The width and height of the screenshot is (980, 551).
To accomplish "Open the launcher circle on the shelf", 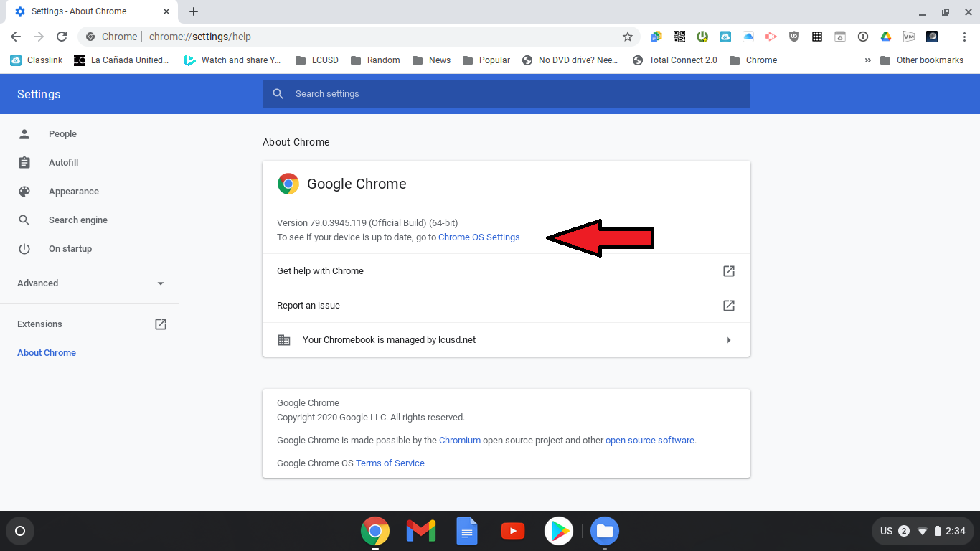I will click(x=20, y=531).
